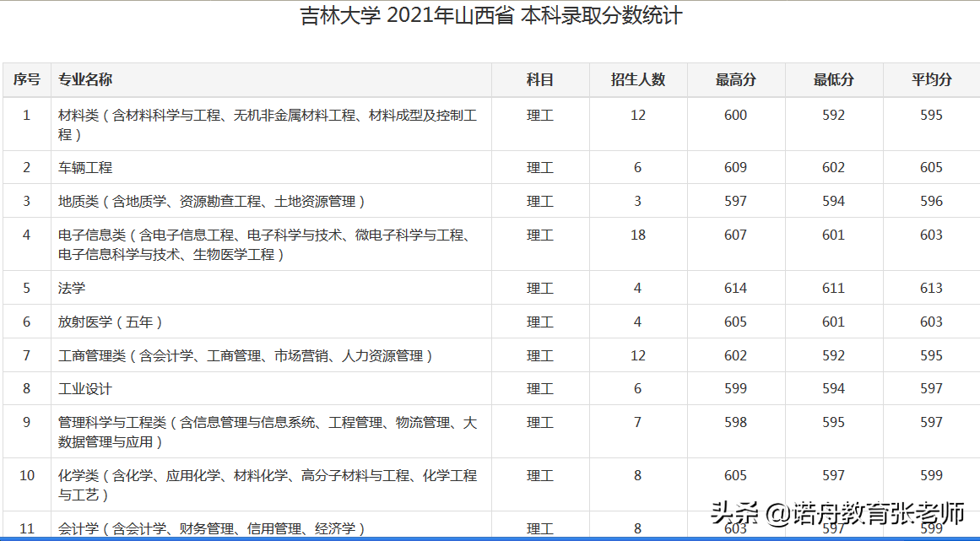
Task: Click the 最高分 column header
Action: coord(735,79)
